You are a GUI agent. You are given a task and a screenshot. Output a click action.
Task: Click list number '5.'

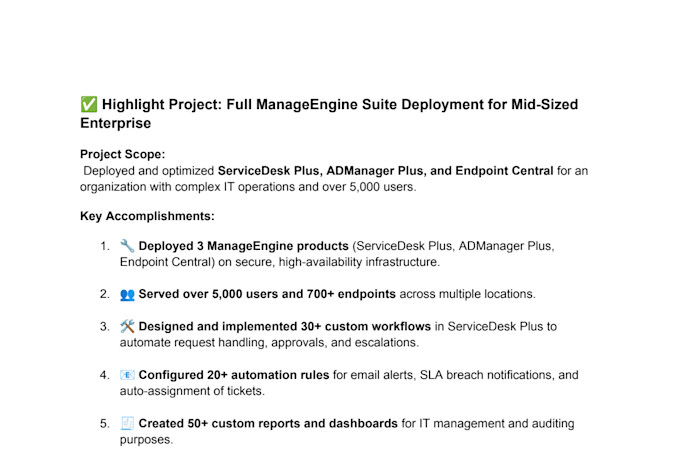click(x=105, y=423)
